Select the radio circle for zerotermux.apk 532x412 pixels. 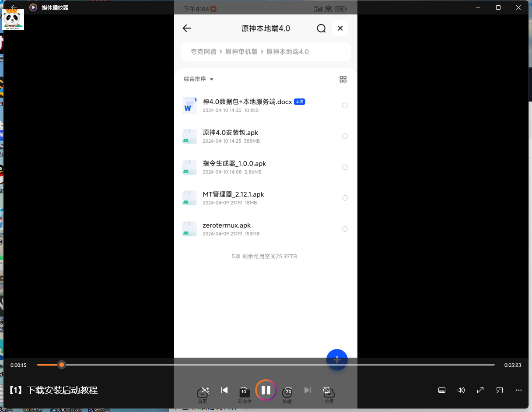[345, 229]
